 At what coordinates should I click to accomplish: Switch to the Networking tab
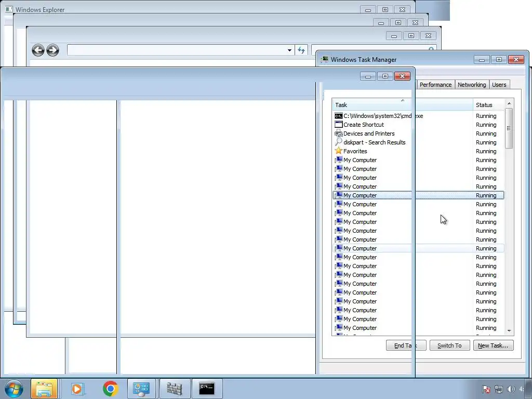pos(472,85)
